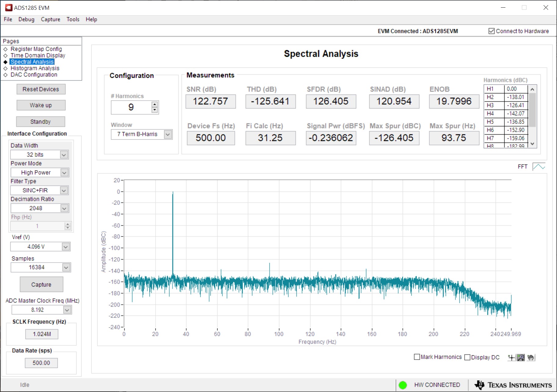This screenshot has width=557, height=392.
Task: Open the Help menu
Action: (x=91, y=19)
